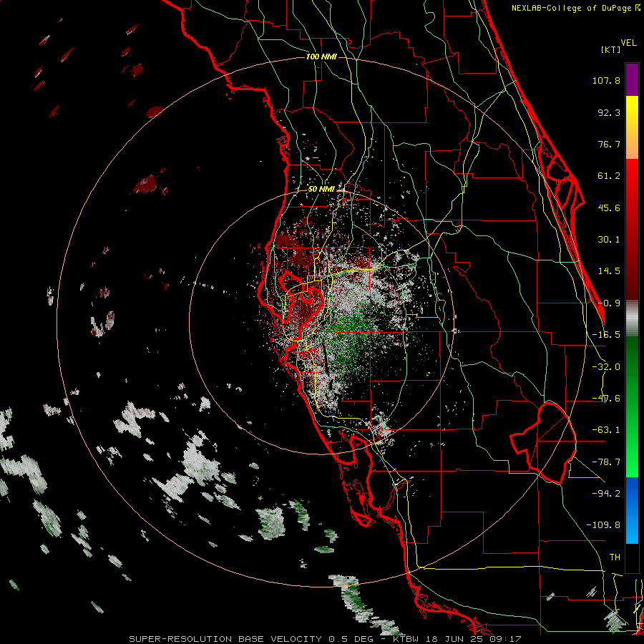The width and height of the screenshot is (644, 644).
Task: Click the TH threshold label
Action: coord(615,557)
